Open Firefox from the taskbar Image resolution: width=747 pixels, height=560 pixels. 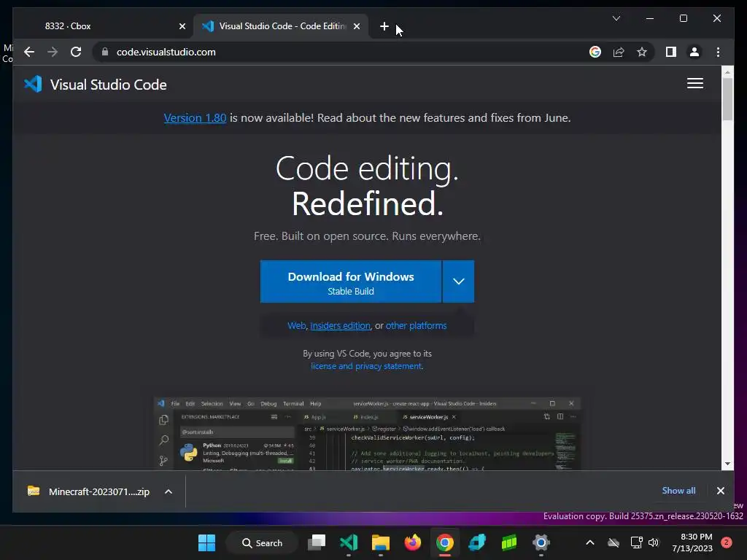point(413,542)
